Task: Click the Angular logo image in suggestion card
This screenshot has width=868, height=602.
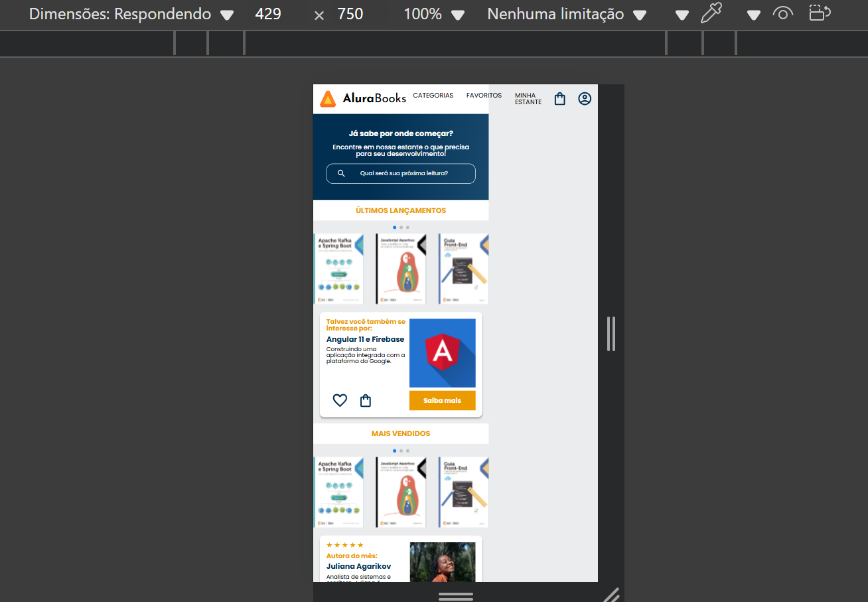Action: (x=443, y=353)
